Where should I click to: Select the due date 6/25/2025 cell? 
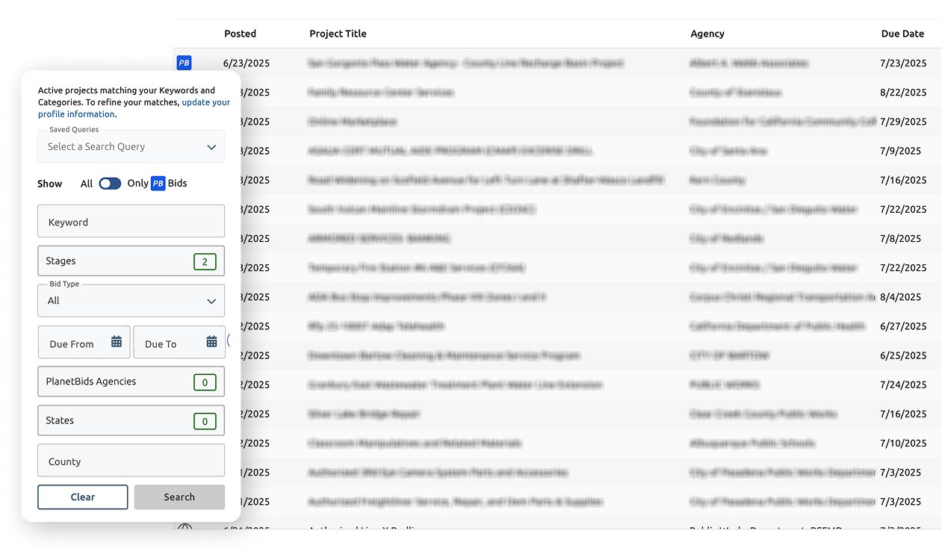pos(903,355)
